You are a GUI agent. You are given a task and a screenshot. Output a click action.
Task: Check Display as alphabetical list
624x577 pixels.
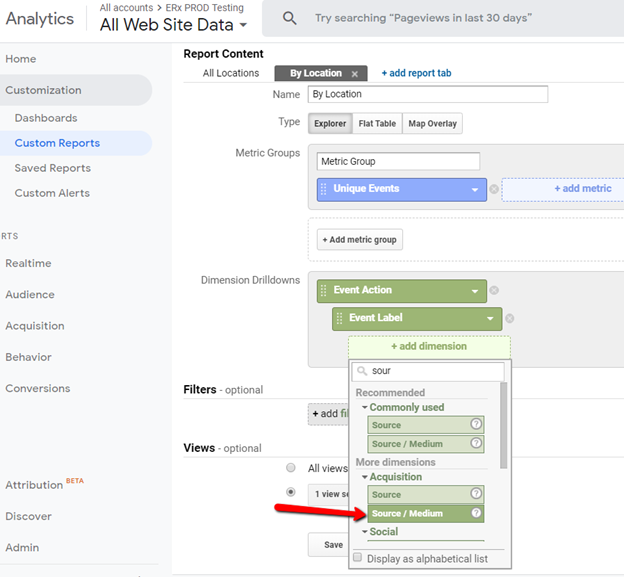(x=358, y=557)
